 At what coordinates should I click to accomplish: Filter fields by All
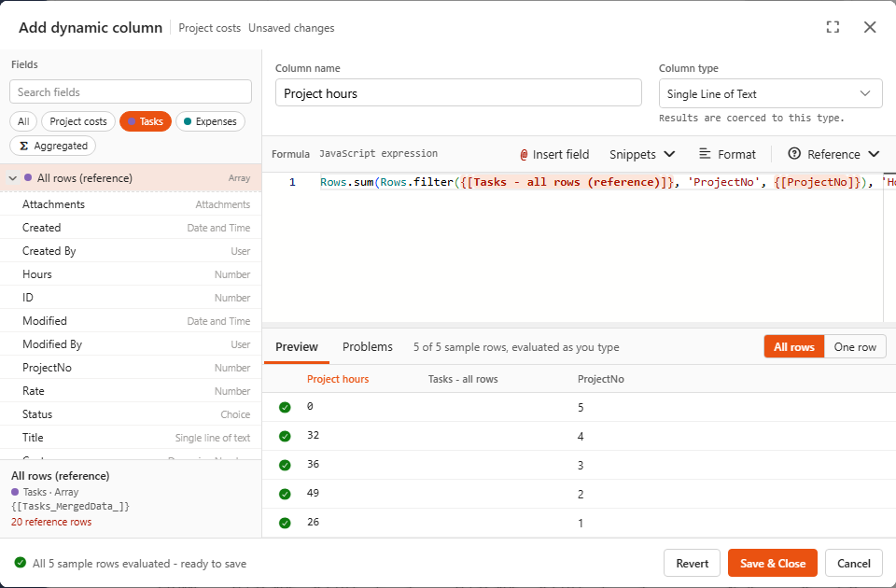point(23,121)
